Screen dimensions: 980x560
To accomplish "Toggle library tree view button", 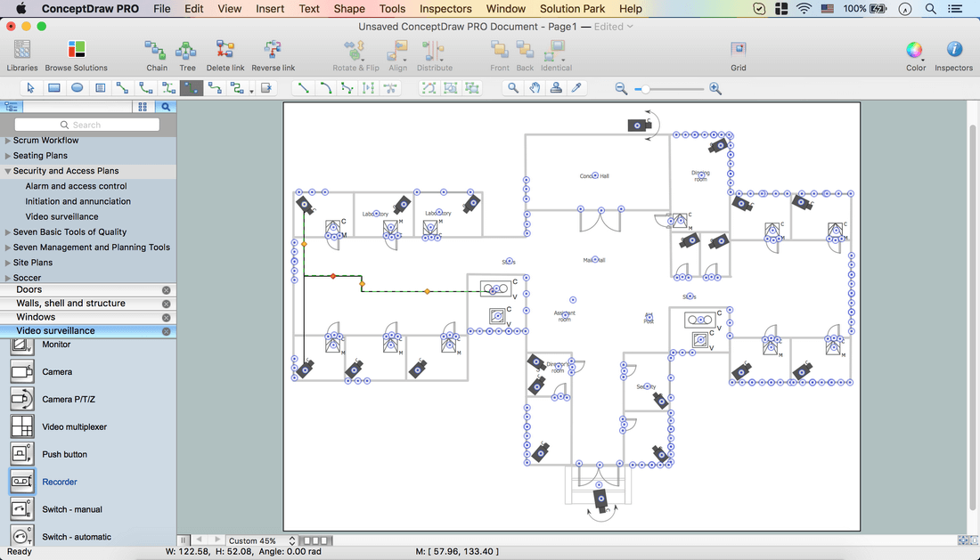I will [x=12, y=107].
